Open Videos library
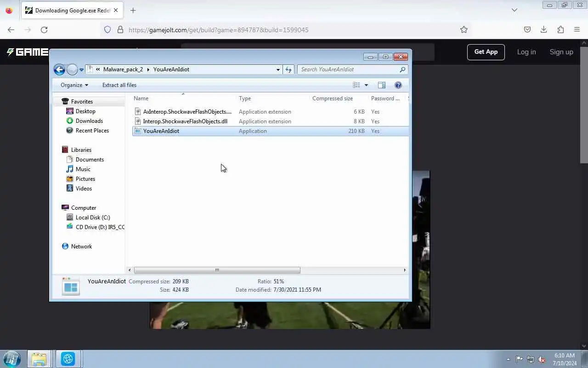588x368 pixels. tap(84, 189)
